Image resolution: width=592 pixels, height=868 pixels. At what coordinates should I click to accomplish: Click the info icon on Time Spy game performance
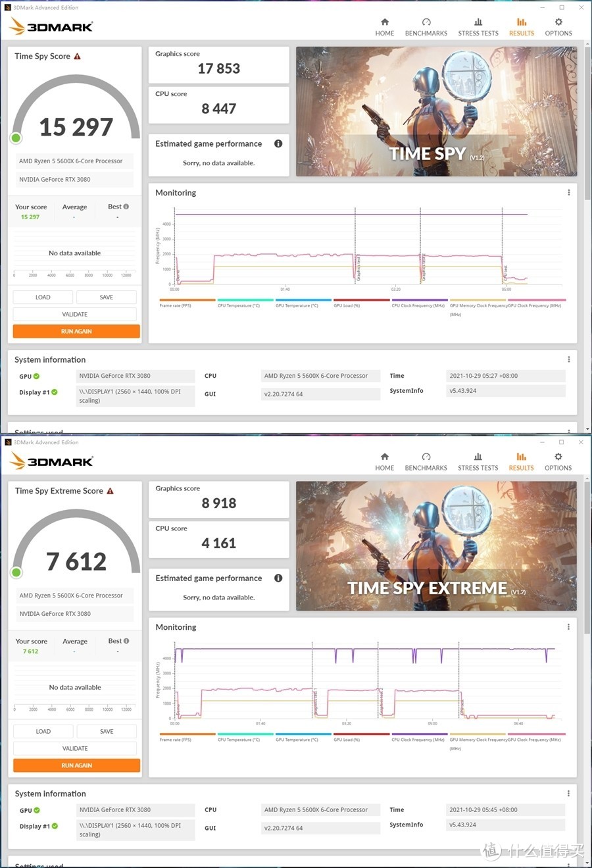(278, 143)
